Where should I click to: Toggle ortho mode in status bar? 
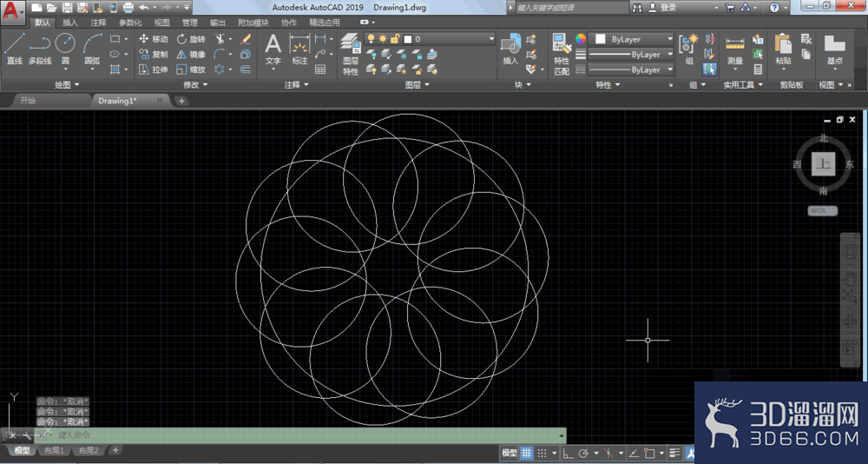pos(568,453)
